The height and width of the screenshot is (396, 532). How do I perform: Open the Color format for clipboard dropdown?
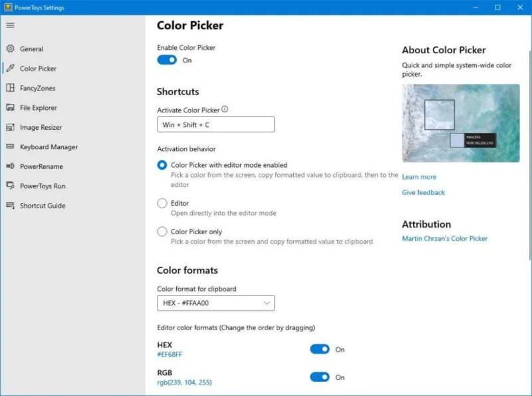215,303
